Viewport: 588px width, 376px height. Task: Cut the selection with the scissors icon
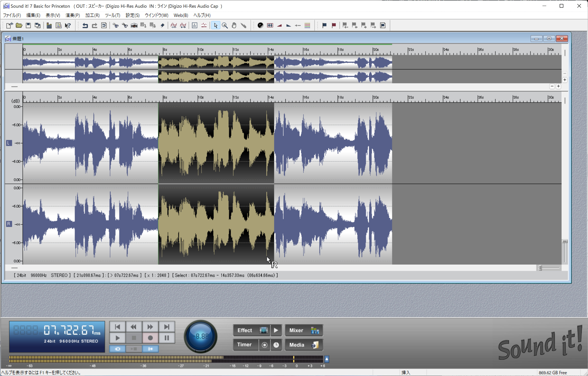(x=115, y=25)
